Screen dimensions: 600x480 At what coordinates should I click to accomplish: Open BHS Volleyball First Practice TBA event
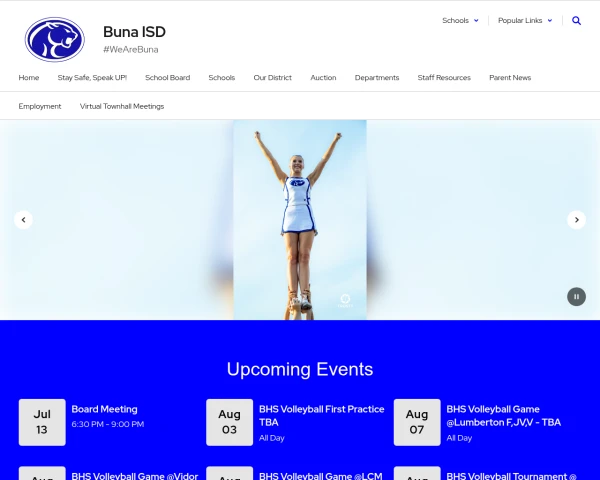click(x=322, y=416)
